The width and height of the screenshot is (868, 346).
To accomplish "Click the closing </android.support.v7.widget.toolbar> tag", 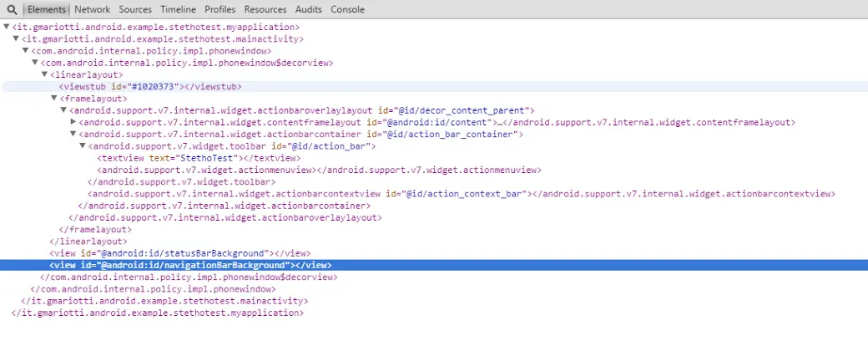I will pos(181,182).
